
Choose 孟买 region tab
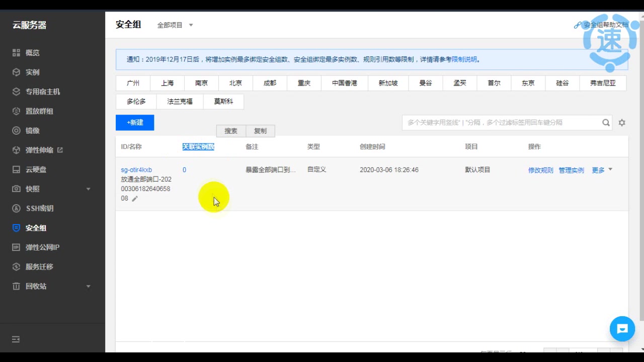pyautogui.click(x=460, y=83)
